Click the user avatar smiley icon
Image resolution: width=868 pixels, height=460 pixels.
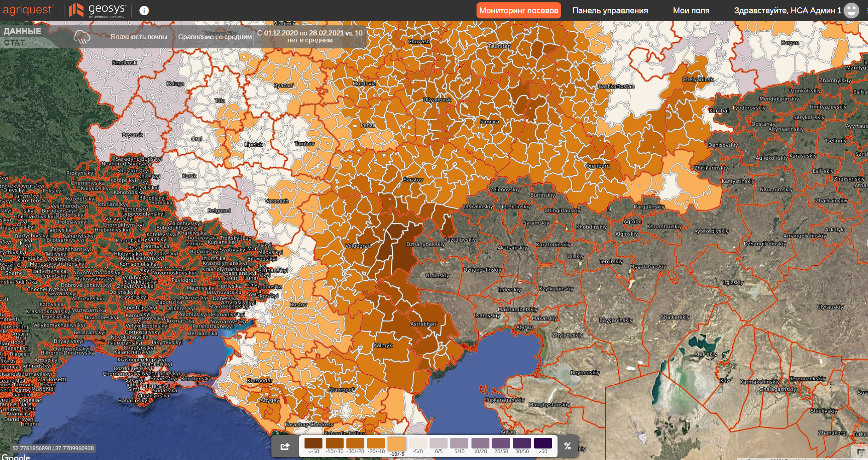(851, 10)
